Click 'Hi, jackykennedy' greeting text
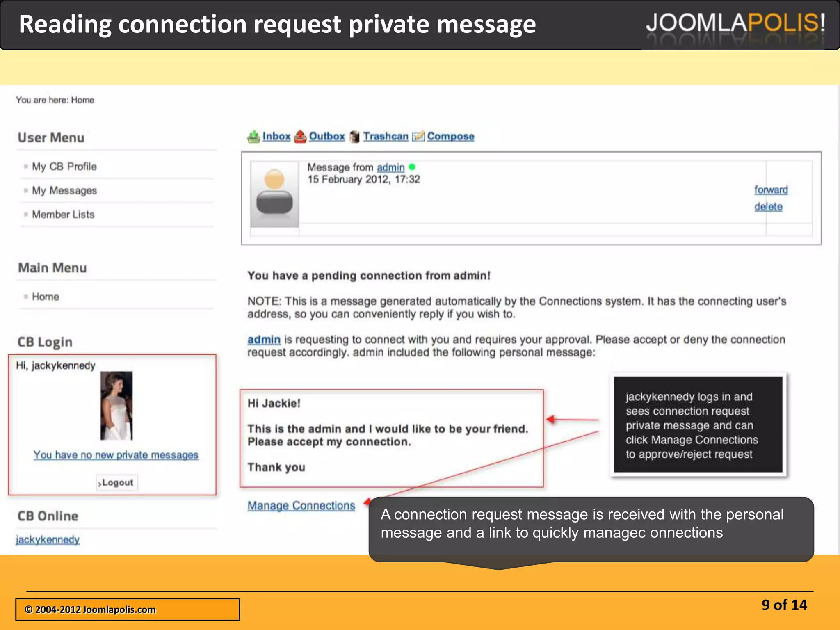Screen dimensions: 840x630 coord(56,365)
